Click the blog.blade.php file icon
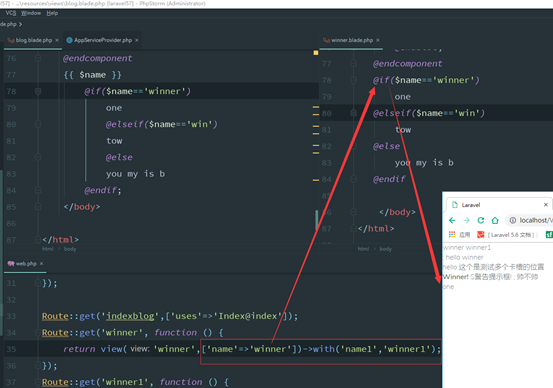This screenshot has height=388, width=553. (11, 40)
